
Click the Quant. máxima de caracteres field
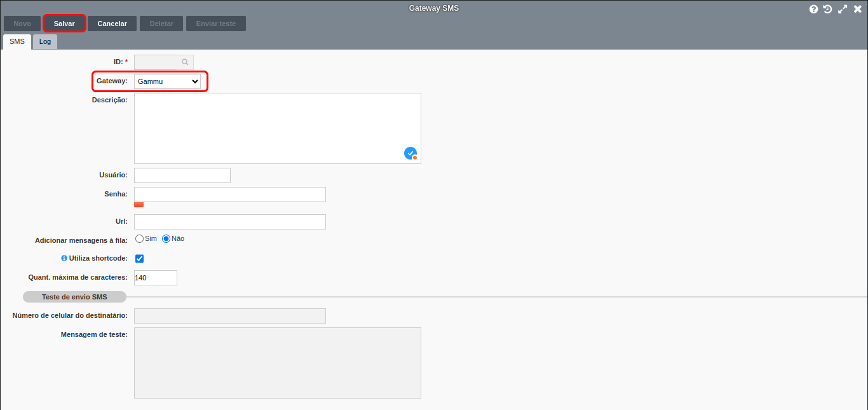156,278
